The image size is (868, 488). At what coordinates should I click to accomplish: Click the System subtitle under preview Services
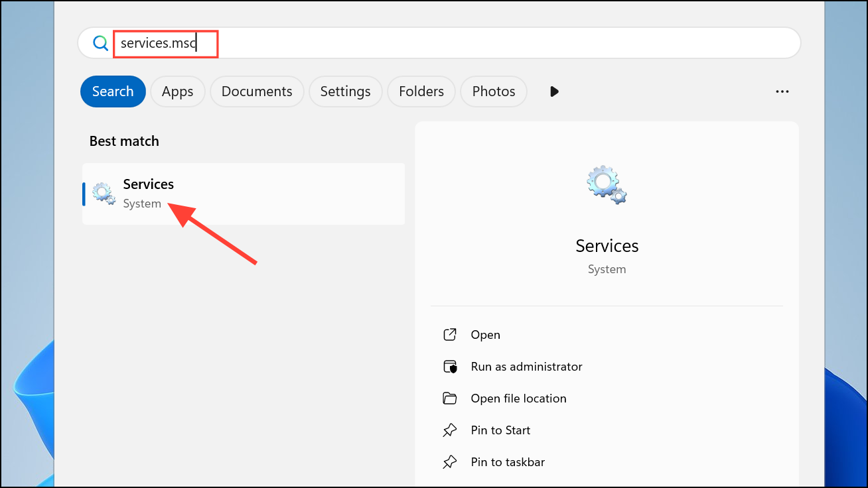(607, 269)
